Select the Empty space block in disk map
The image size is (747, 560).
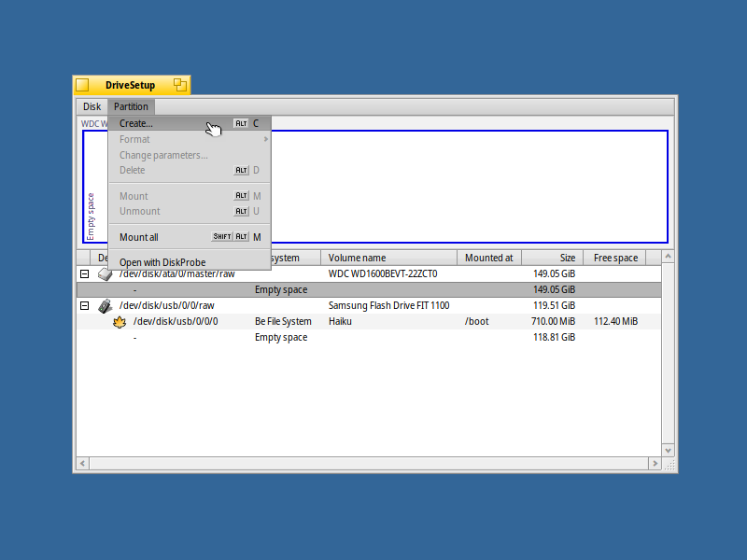[375, 187]
